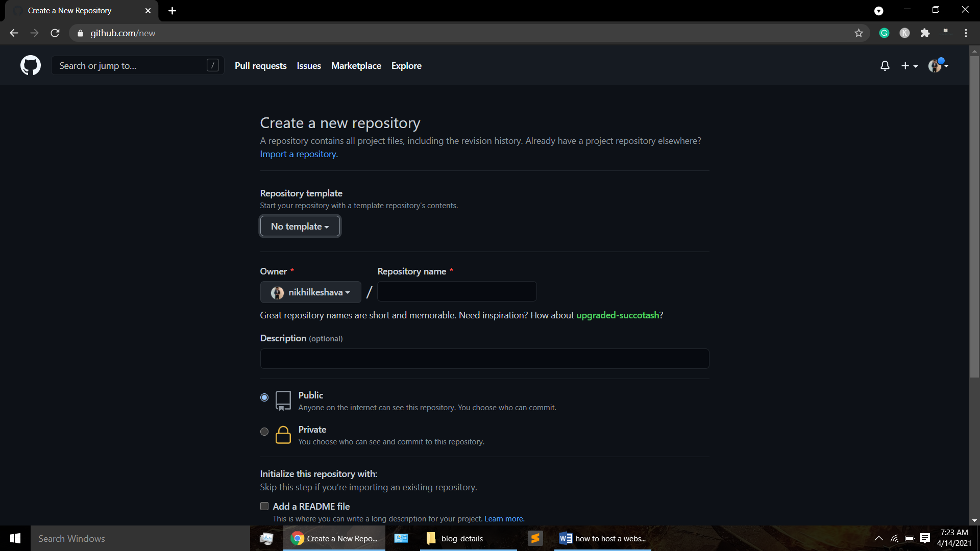Click the Private option label
Image resolution: width=980 pixels, height=551 pixels.
pos(312,430)
